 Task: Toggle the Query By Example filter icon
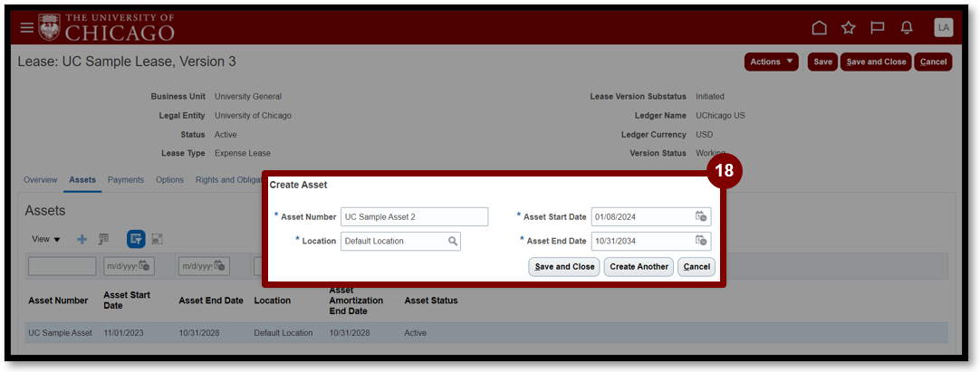(x=136, y=238)
